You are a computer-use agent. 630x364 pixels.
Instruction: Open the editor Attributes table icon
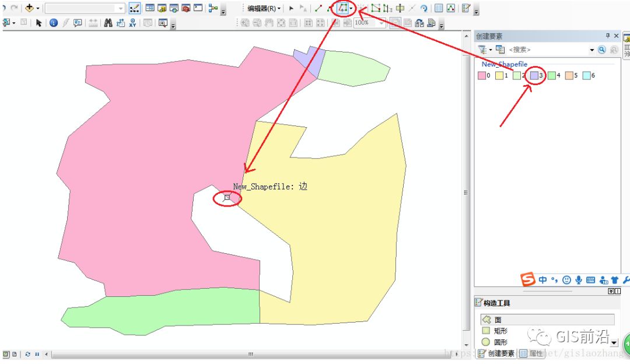point(439,8)
